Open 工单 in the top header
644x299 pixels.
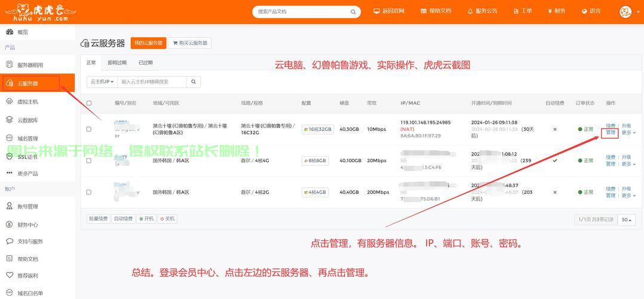[x=522, y=11]
